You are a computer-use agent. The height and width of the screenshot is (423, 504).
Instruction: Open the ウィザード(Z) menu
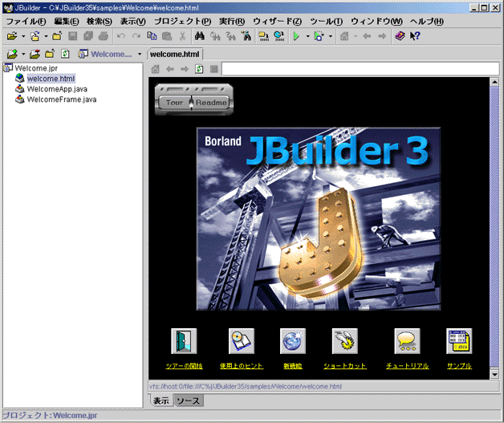[277, 21]
